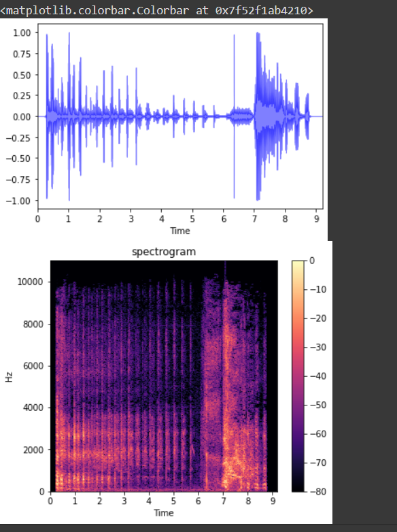Click the waveform x-axis tick 4
397x532 pixels.
point(162,219)
